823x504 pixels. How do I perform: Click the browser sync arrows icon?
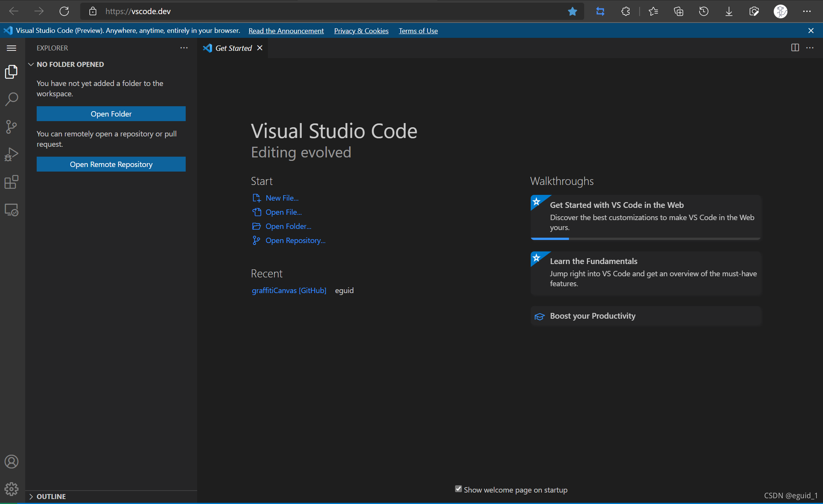[600, 11]
